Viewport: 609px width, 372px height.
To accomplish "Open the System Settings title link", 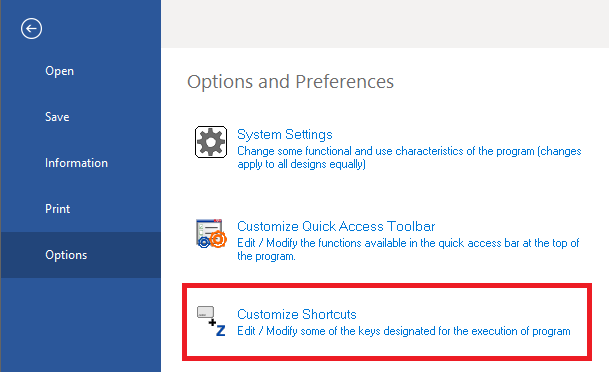I will pos(285,134).
